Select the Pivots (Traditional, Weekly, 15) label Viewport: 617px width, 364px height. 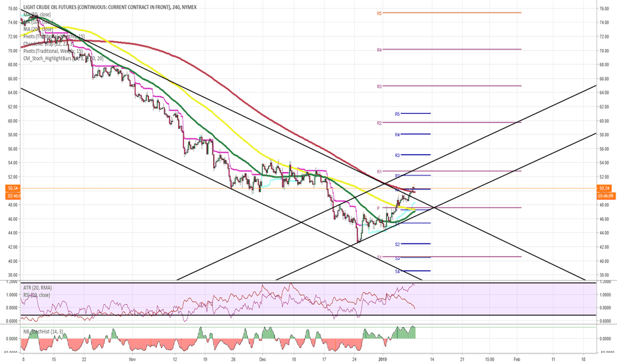pyautogui.click(x=53, y=51)
